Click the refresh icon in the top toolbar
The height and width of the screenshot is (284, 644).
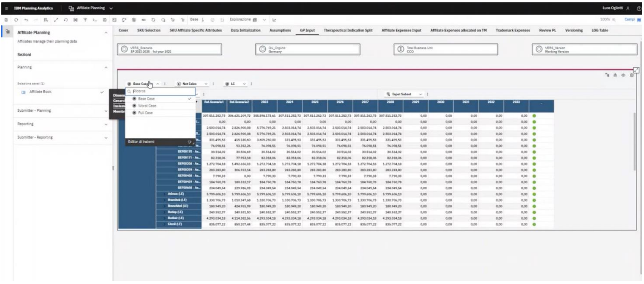pyautogui.click(x=16, y=20)
